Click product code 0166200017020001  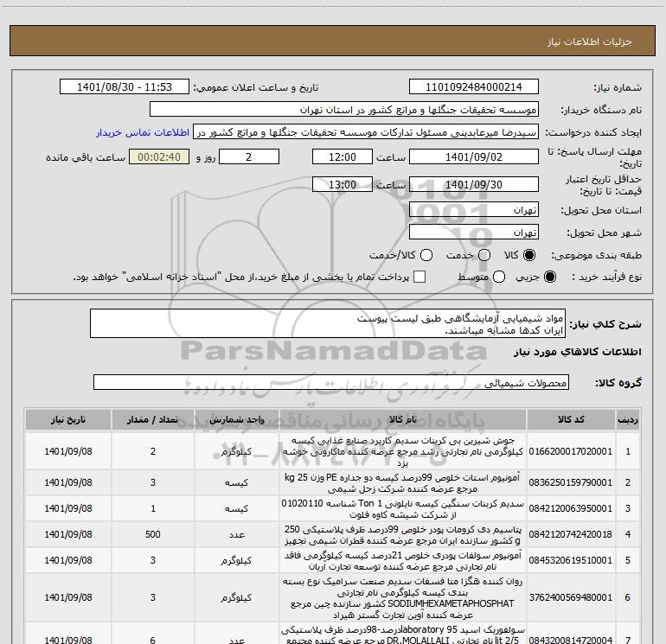[x=571, y=451]
